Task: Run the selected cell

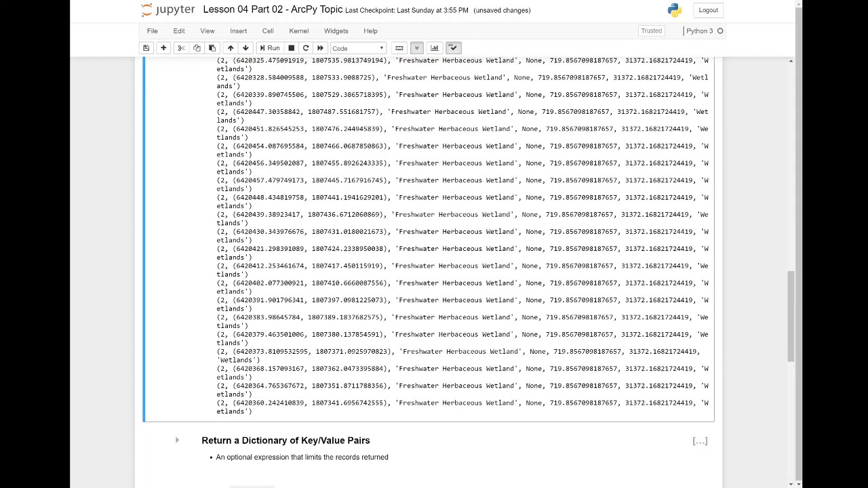Action: tap(270, 48)
